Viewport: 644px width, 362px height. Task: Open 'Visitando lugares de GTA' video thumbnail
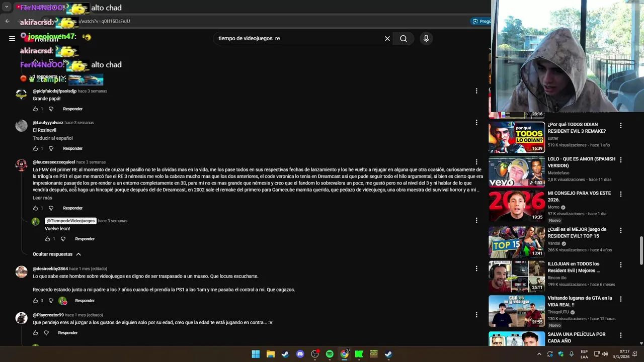[517, 311]
